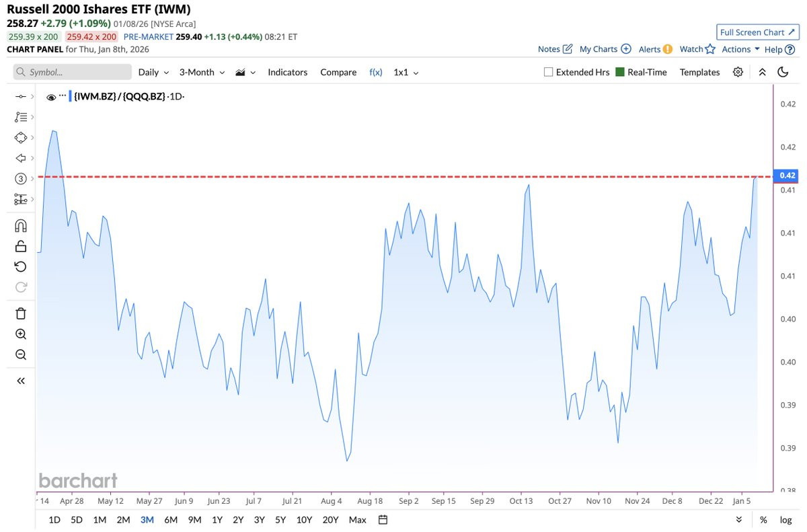Select the line drawing tool in left toolbar
Viewport: 807px width, 532px height.
(x=20, y=97)
